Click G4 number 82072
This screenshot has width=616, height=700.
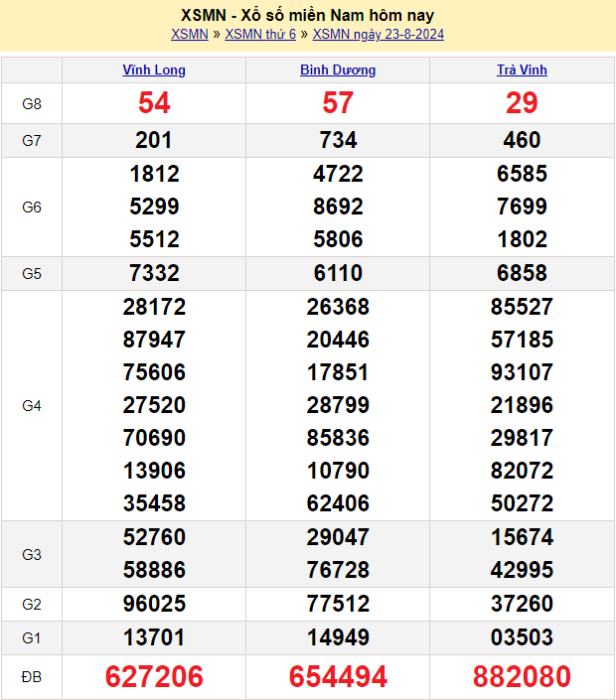point(522,471)
